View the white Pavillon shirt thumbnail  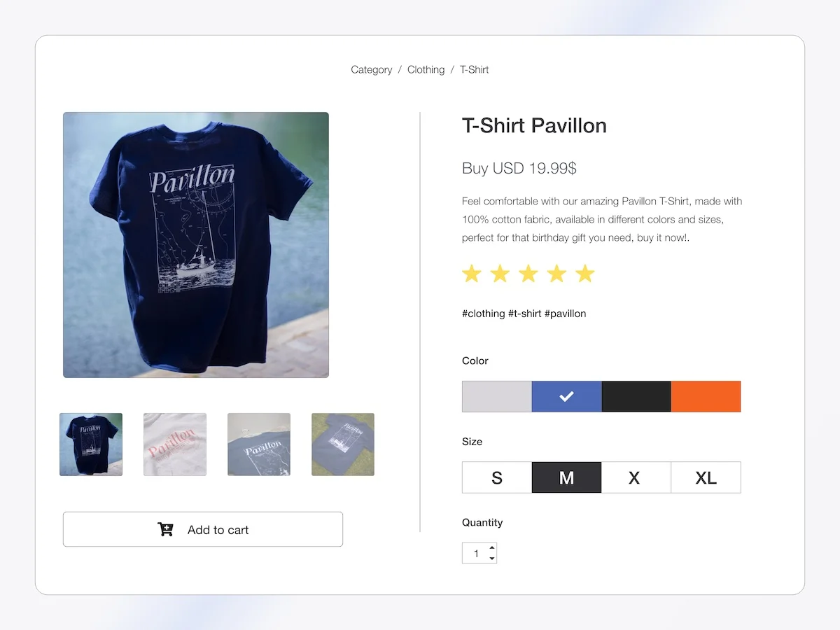[x=175, y=444]
